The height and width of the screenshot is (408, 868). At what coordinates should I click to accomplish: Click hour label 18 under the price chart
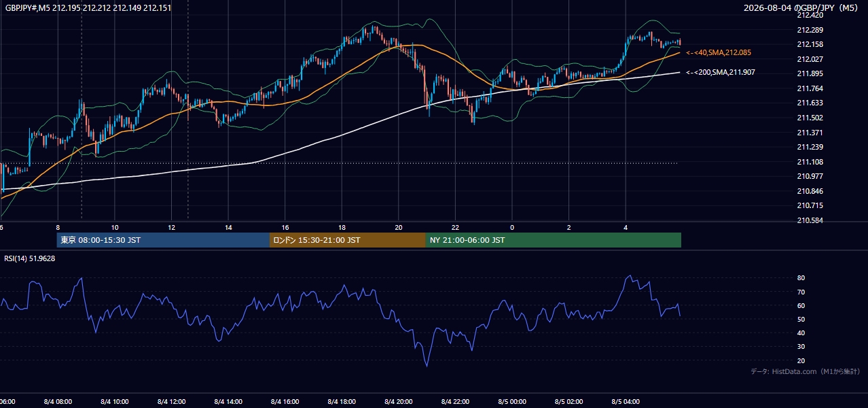(x=342, y=227)
